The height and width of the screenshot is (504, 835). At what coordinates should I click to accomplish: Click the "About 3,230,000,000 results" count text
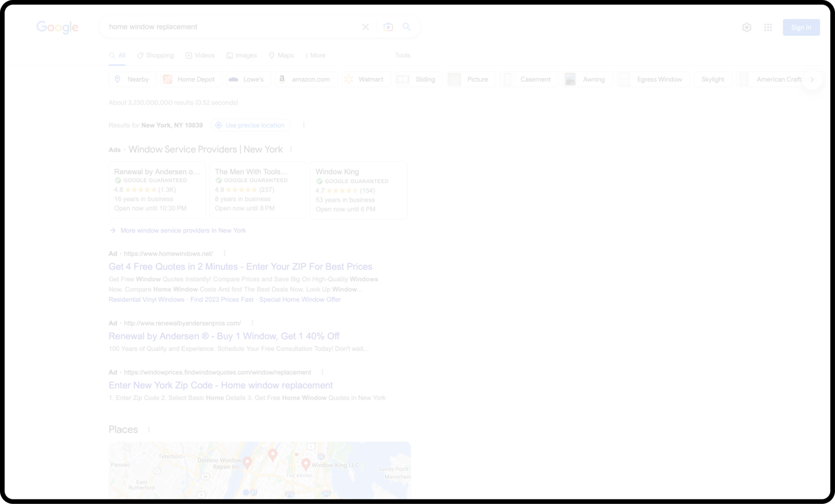[173, 103]
